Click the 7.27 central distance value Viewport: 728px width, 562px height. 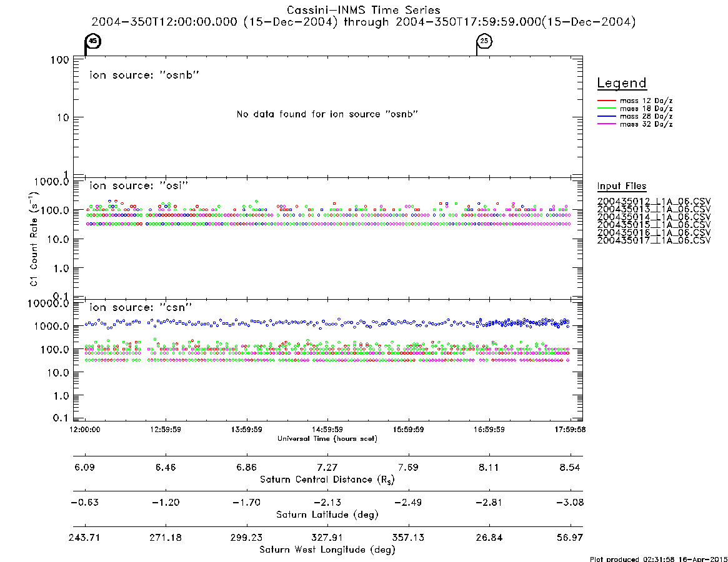click(x=327, y=467)
